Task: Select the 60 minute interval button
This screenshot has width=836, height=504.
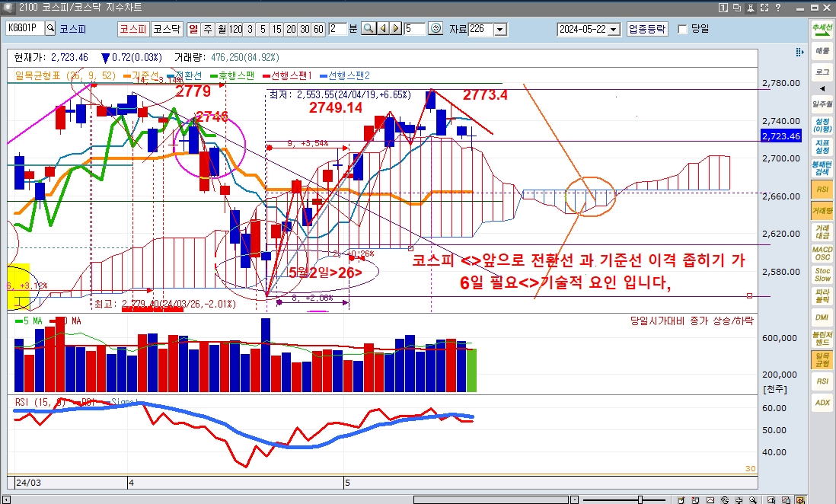Action: click(318, 29)
